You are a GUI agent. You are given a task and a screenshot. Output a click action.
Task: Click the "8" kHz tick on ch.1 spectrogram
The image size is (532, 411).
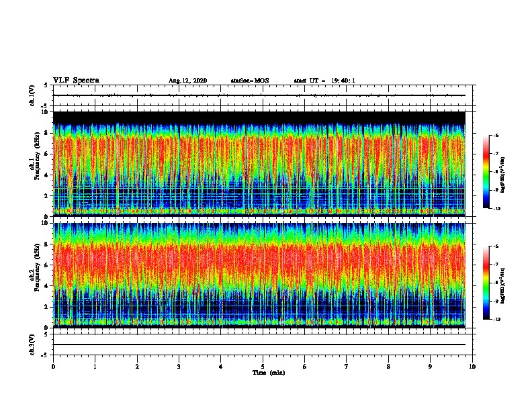[x=46, y=133]
